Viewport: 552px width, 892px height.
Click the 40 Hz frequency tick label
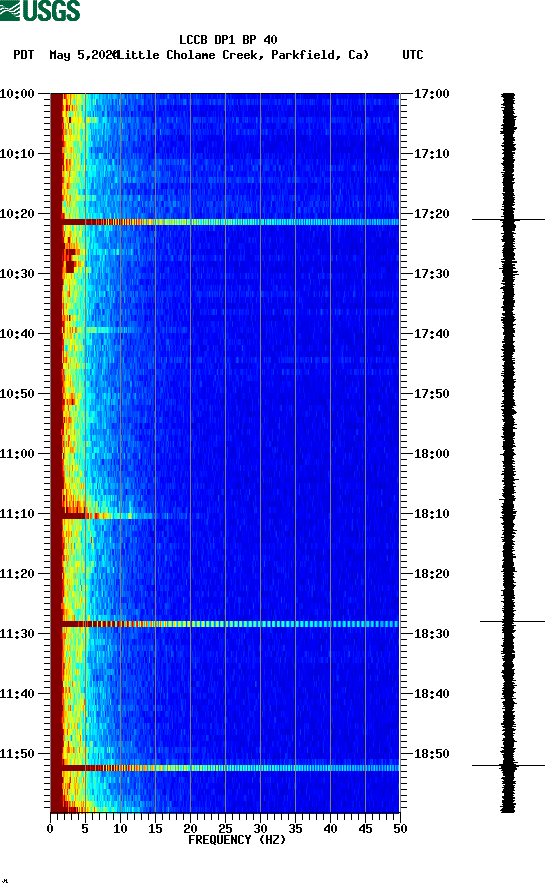coord(330,829)
